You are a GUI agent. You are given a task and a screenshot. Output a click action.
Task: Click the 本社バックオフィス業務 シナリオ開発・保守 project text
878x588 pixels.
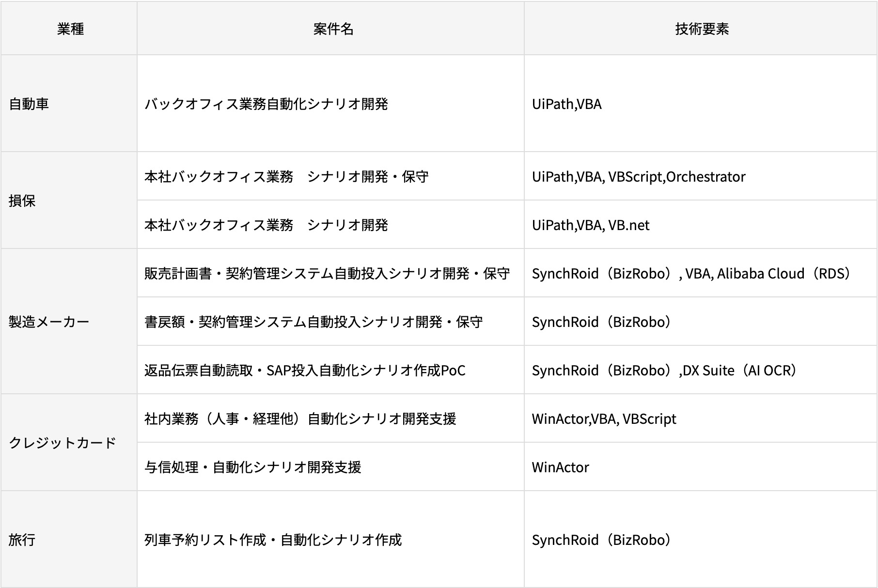coord(286,177)
